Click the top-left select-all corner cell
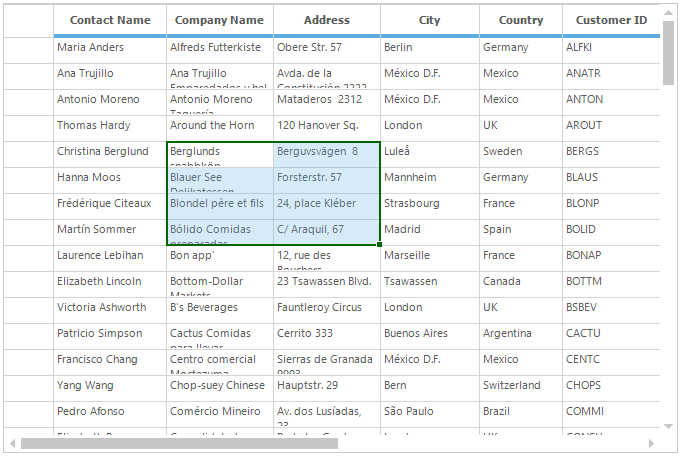Image resolution: width=681 pixels, height=456 pixels. pos(28,20)
